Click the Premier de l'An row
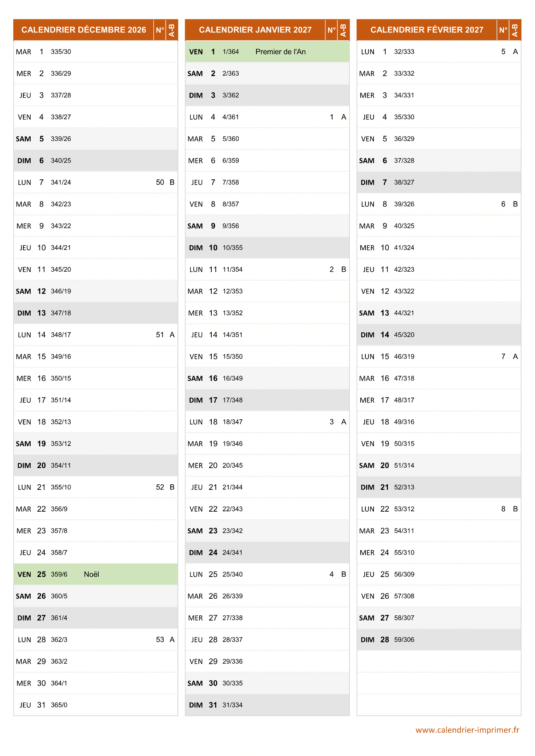This screenshot has height=756, width=535. [x=267, y=52]
